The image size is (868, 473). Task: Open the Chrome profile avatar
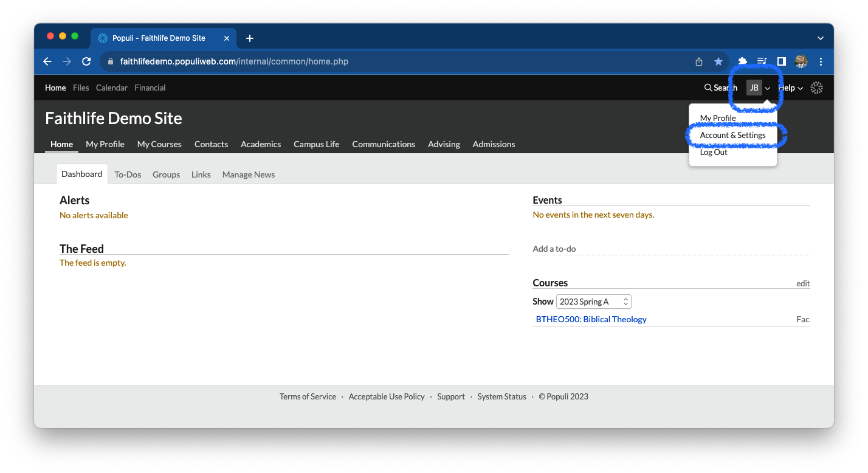pos(801,61)
